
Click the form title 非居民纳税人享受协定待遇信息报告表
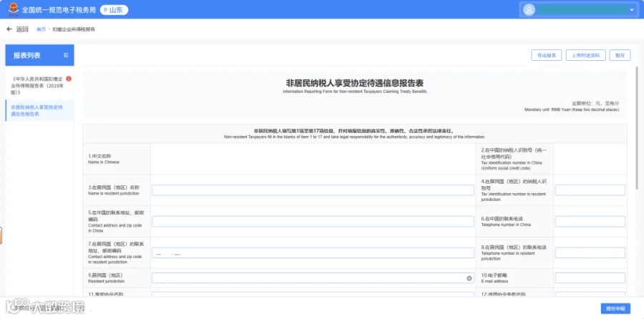click(x=355, y=82)
